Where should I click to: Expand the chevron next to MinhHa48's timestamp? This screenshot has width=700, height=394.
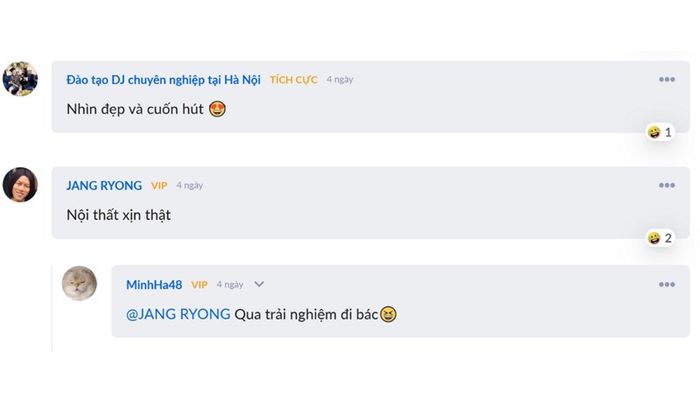259,284
